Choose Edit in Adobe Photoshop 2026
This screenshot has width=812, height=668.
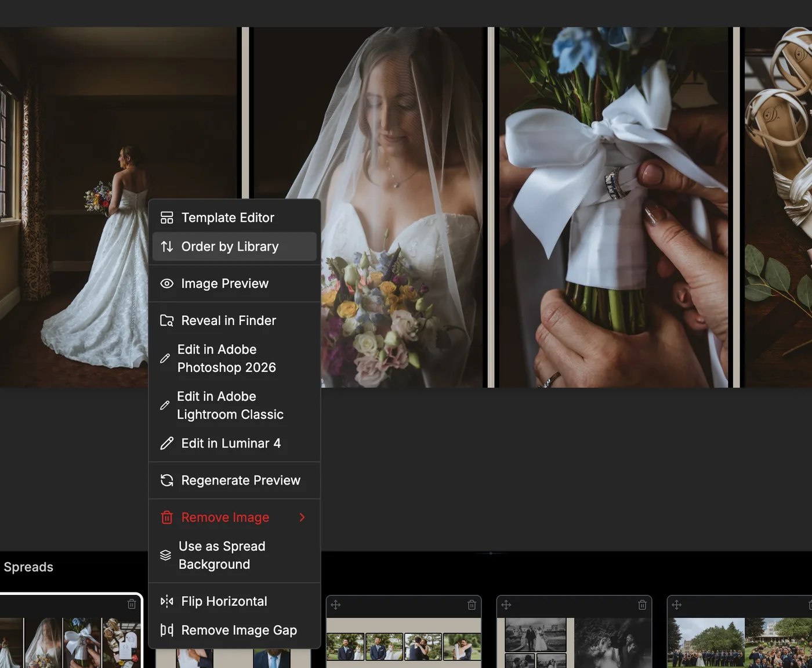(234, 359)
